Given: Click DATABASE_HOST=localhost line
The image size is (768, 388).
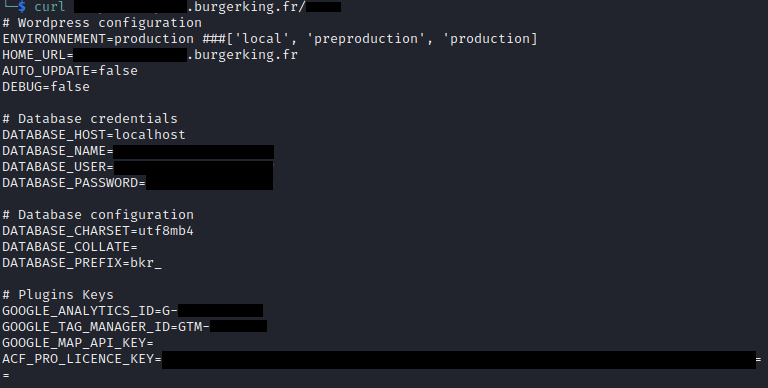Looking at the screenshot, I should click(94, 135).
